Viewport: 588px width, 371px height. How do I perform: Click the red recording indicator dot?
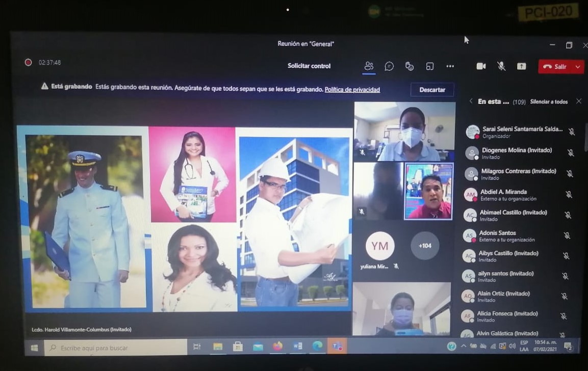pyautogui.click(x=28, y=62)
